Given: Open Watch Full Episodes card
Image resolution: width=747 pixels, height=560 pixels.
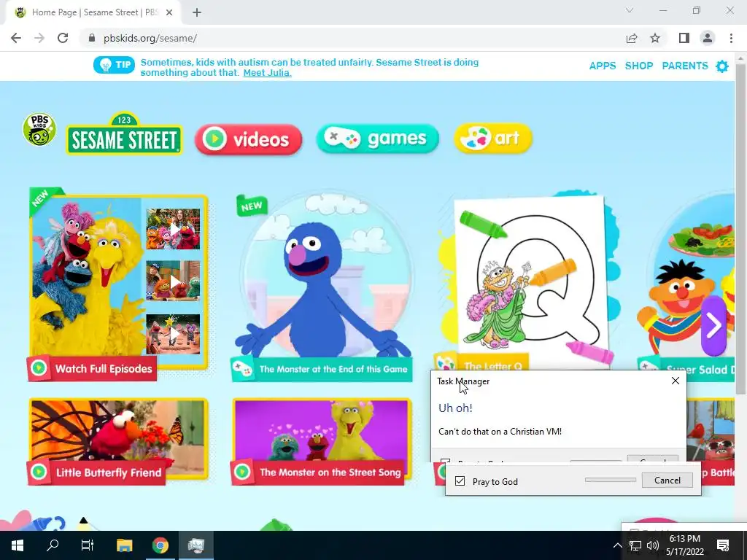Looking at the screenshot, I should (117, 284).
